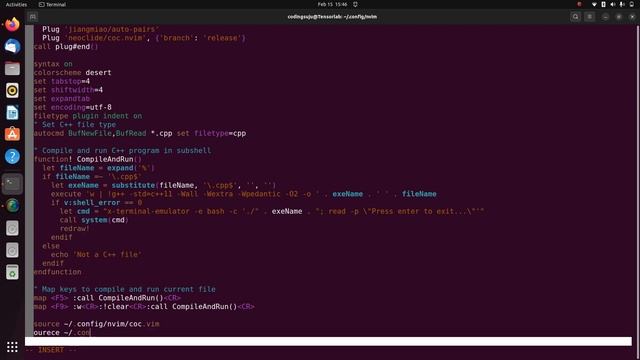Click the 'Set C++ file type' comment
The height and width of the screenshot is (360, 640).
click(75, 124)
